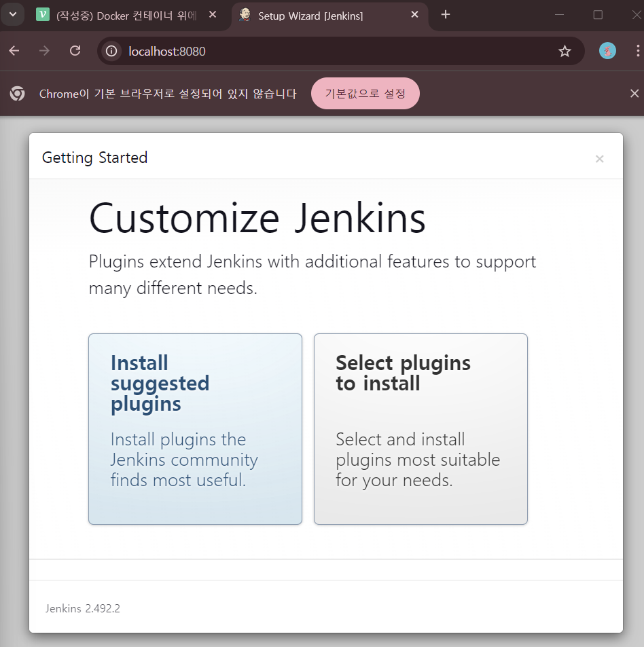This screenshot has width=644, height=647.
Task: Dismiss the default browser notification bar
Action: point(634,94)
